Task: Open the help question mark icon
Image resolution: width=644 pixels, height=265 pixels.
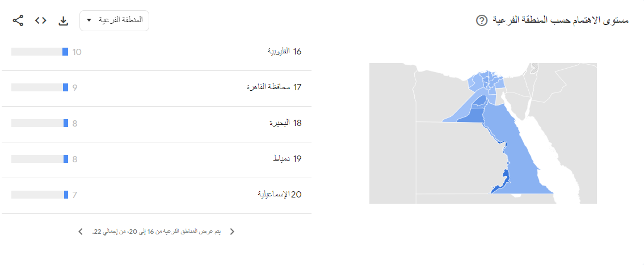Action: (x=481, y=21)
